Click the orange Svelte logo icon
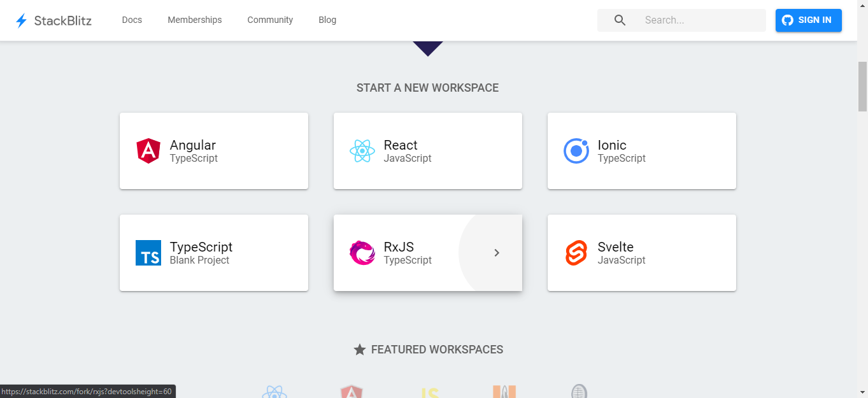Viewport: 868px width, 398px height. (576, 253)
